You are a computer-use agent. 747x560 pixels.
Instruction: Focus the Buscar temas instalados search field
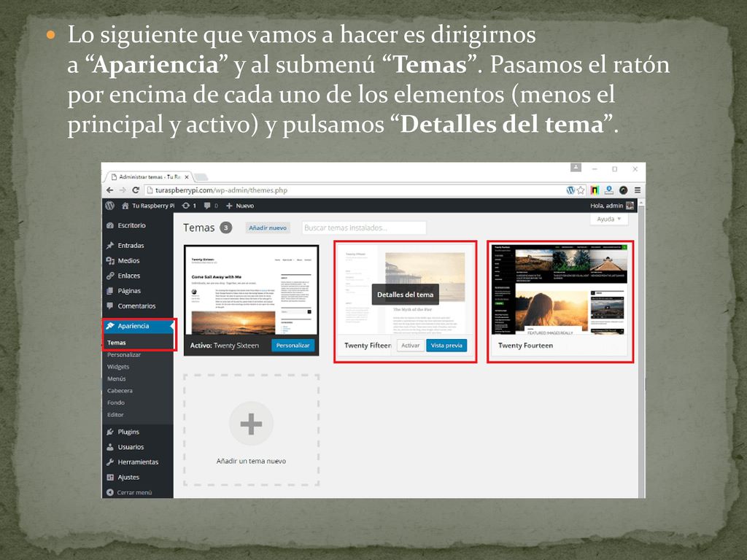click(363, 227)
